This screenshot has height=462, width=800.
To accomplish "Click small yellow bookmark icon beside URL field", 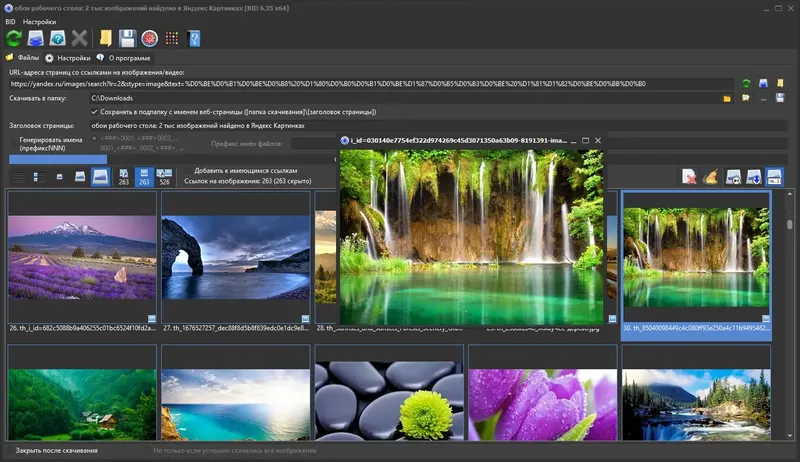I will click(x=780, y=83).
